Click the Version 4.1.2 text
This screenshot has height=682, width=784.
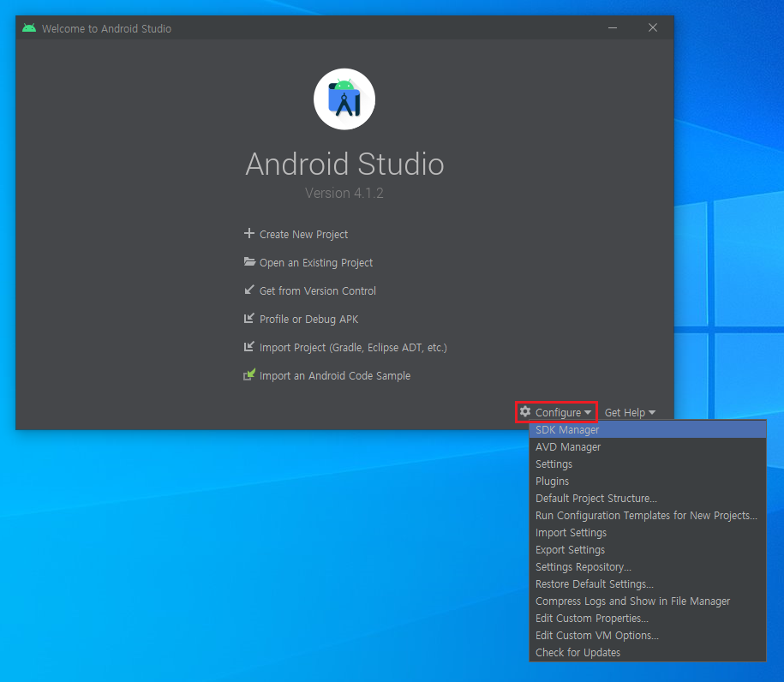tap(344, 193)
